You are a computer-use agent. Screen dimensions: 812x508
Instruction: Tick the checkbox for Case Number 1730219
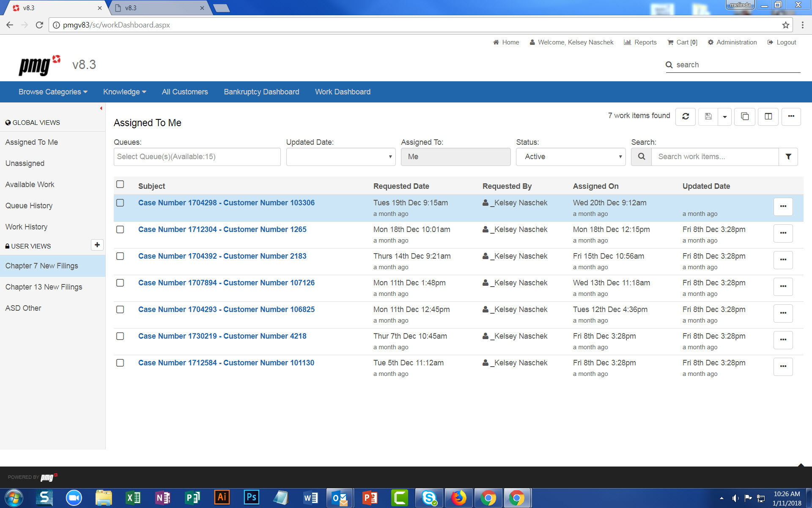[120, 336]
